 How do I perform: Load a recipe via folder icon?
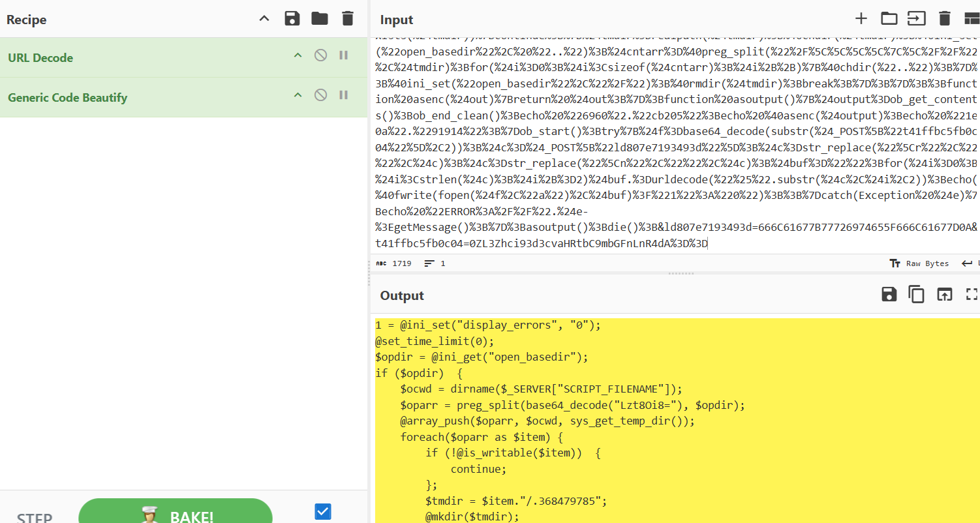click(x=320, y=18)
